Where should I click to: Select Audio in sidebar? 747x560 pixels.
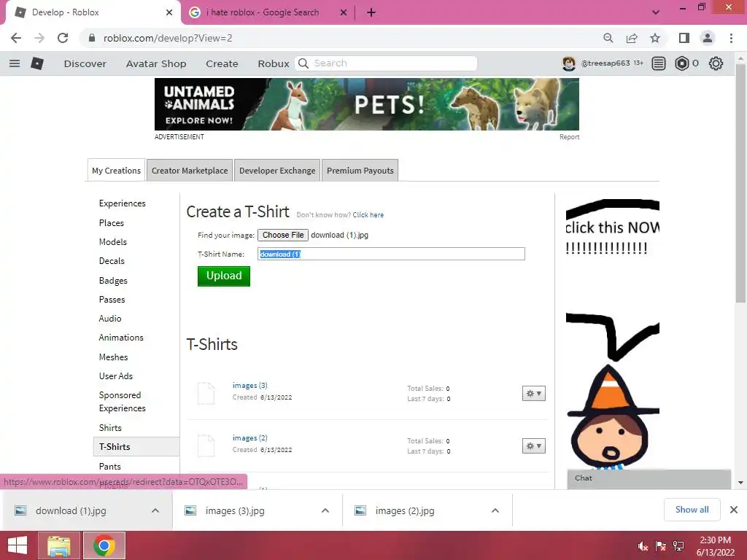tap(110, 319)
